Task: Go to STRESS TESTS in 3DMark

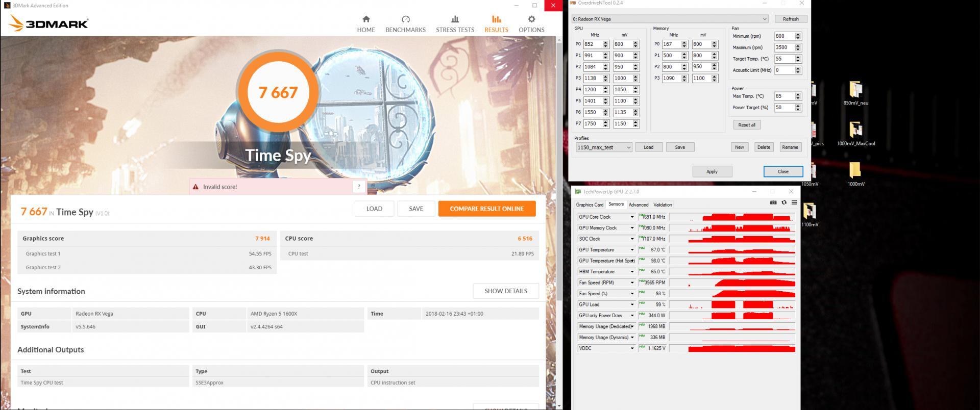Action: pyautogui.click(x=455, y=24)
